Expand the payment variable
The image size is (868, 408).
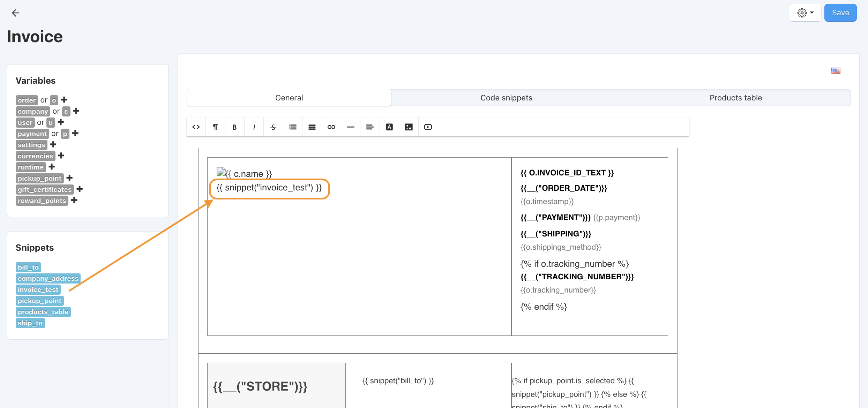pyautogui.click(x=75, y=133)
